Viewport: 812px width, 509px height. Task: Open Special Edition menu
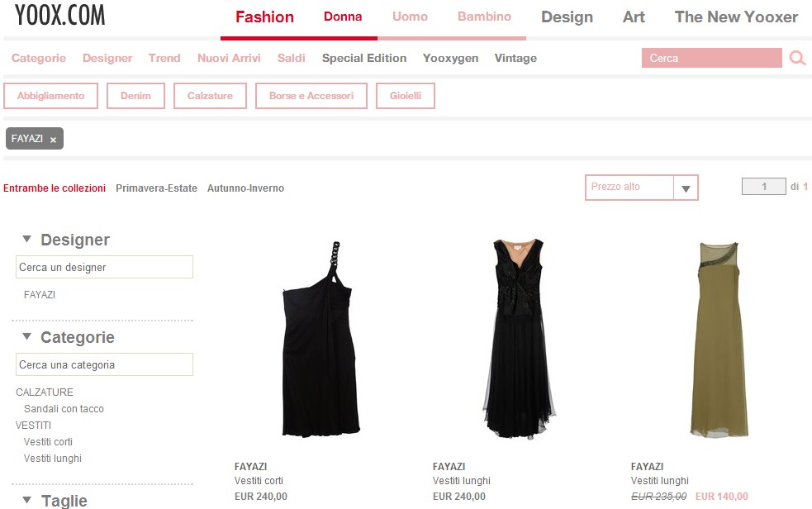point(364,58)
